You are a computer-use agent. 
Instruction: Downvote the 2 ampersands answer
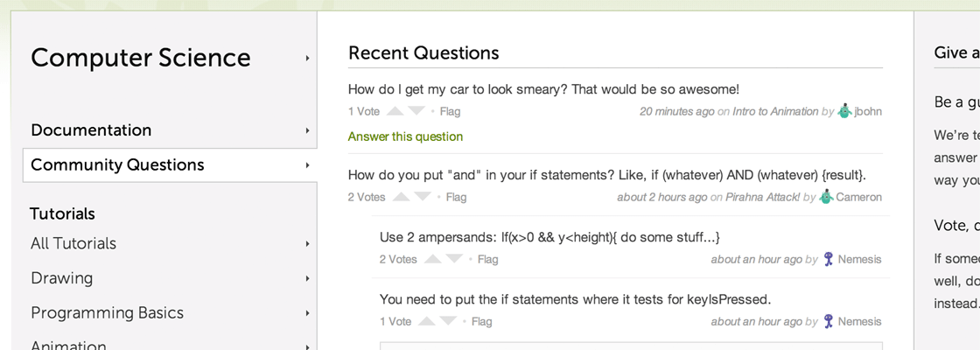tap(454, 259)
